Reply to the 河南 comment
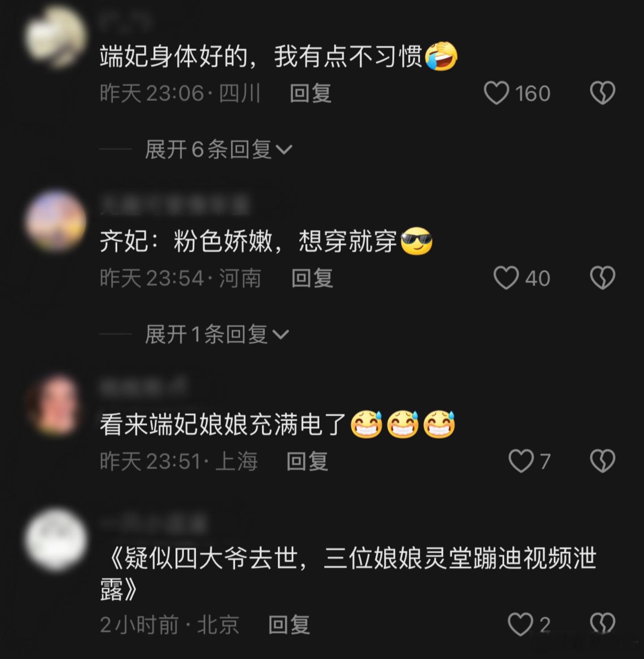This screenshot has height=659, width=644. pos(312,278)
